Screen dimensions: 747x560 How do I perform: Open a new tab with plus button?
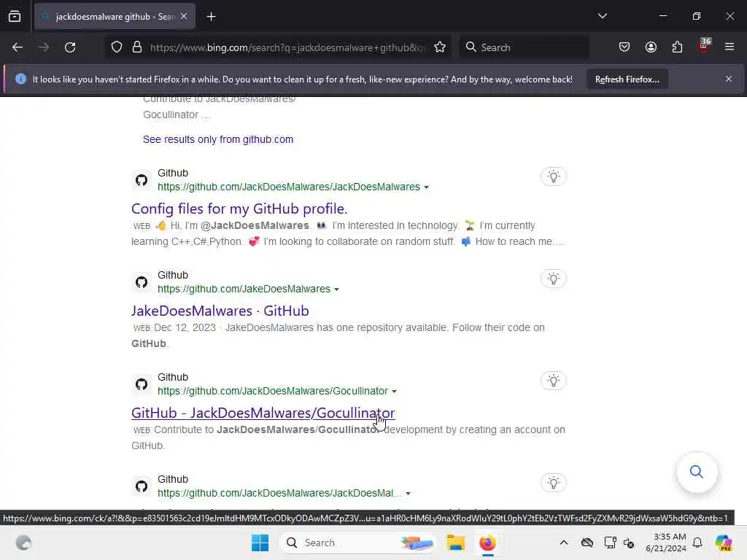211,17
